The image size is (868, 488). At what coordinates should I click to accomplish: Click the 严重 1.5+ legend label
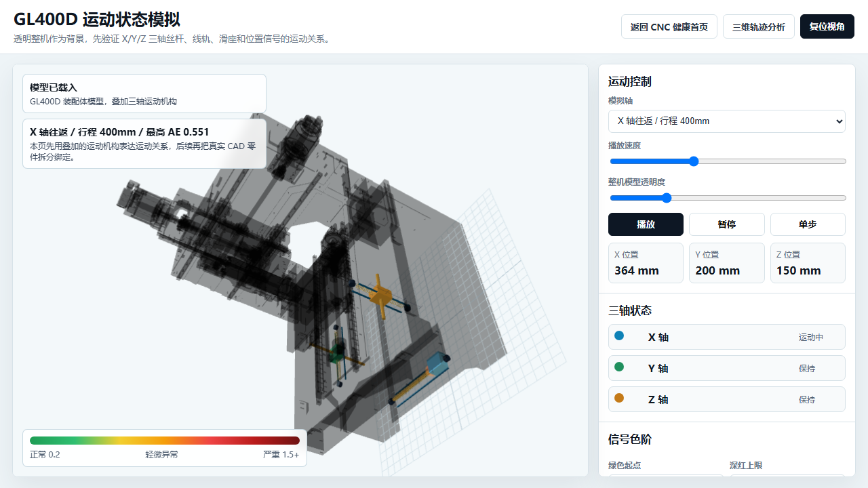coord(281,455)
